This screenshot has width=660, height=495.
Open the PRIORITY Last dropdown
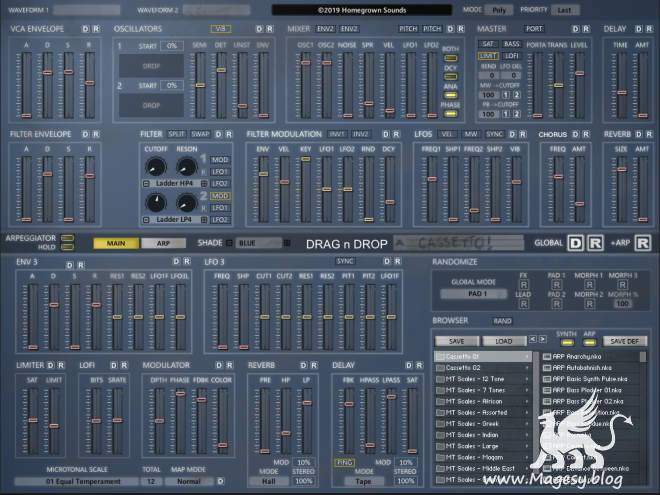pos(564,10)
